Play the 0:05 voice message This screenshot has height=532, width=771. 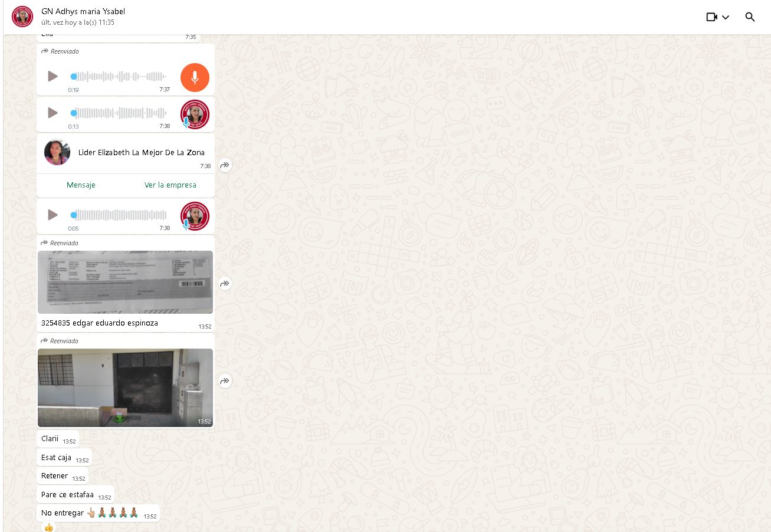tap(53, 215)
